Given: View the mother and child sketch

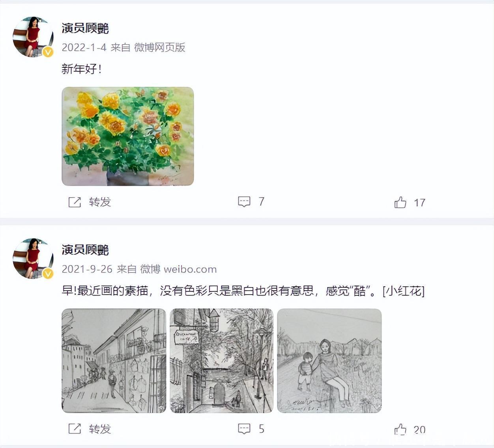Looking at the screenshot, I should coord(329,360).
